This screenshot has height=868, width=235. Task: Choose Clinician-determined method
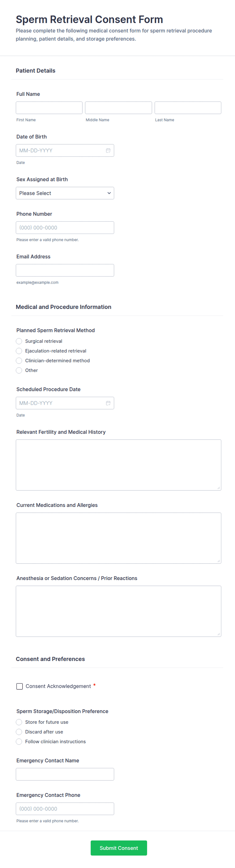pyautogui.click(x=19, y=361)
